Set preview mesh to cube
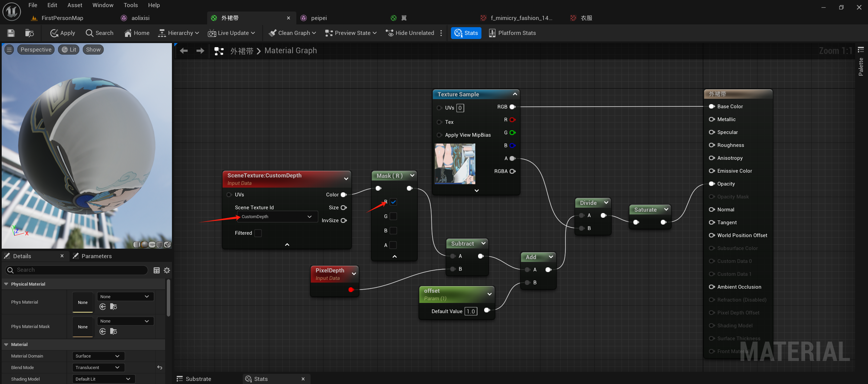Viewport: 868px width, 384px height. [159, 244]
